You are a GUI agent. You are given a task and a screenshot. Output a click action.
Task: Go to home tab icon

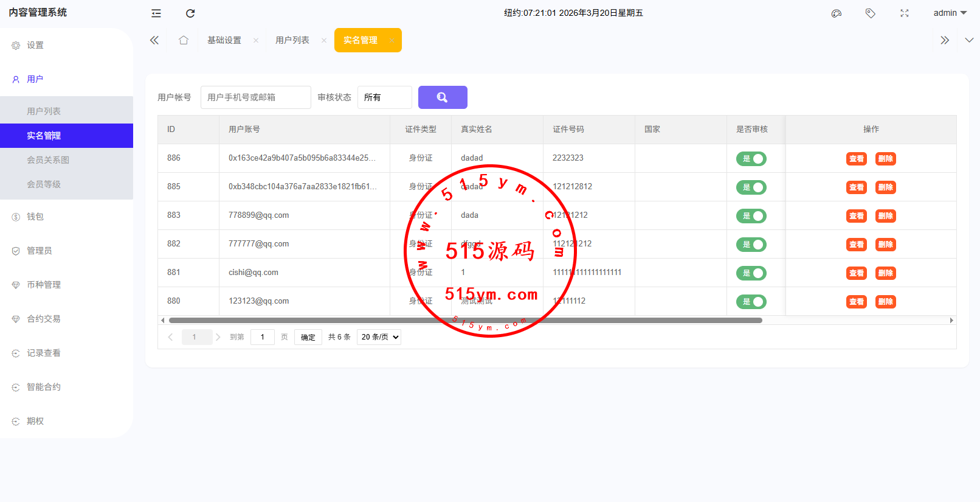[x=184, y=40]
